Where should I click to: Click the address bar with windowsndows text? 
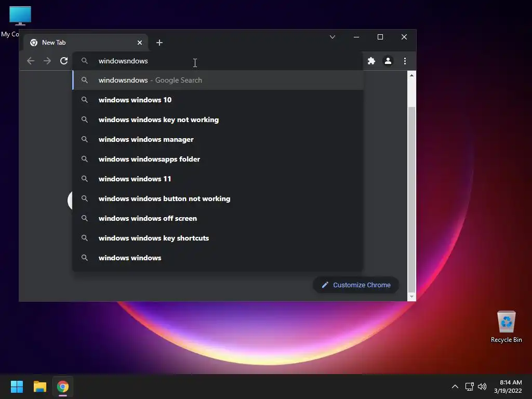pyautogui.click(x=217, y=61)
